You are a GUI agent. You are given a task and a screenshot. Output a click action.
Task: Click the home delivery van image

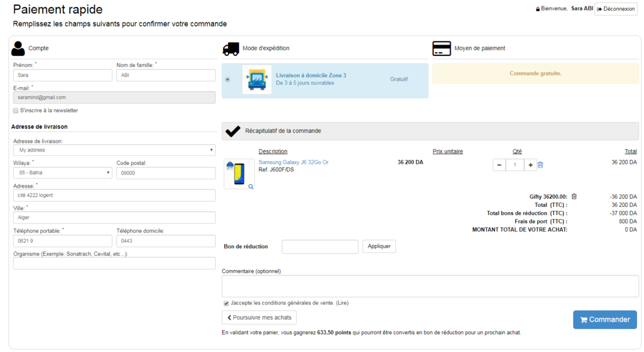[x=257, y=80]
